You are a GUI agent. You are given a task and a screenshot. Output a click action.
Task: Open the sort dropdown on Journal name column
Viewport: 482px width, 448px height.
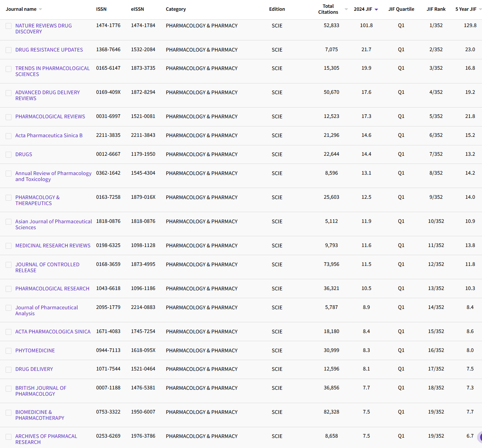(x=41, y=9)
